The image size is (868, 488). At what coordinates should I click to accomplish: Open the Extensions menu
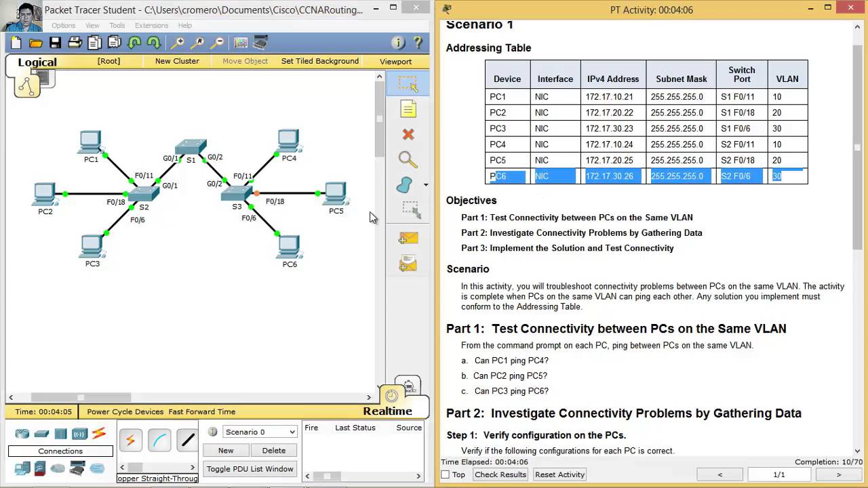tap(151, 26)
